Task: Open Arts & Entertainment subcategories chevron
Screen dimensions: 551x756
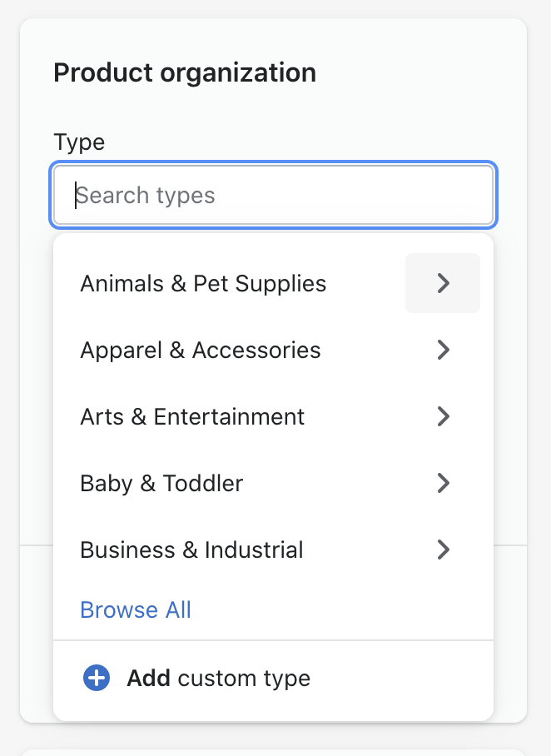Action: (x=443, y=416)
